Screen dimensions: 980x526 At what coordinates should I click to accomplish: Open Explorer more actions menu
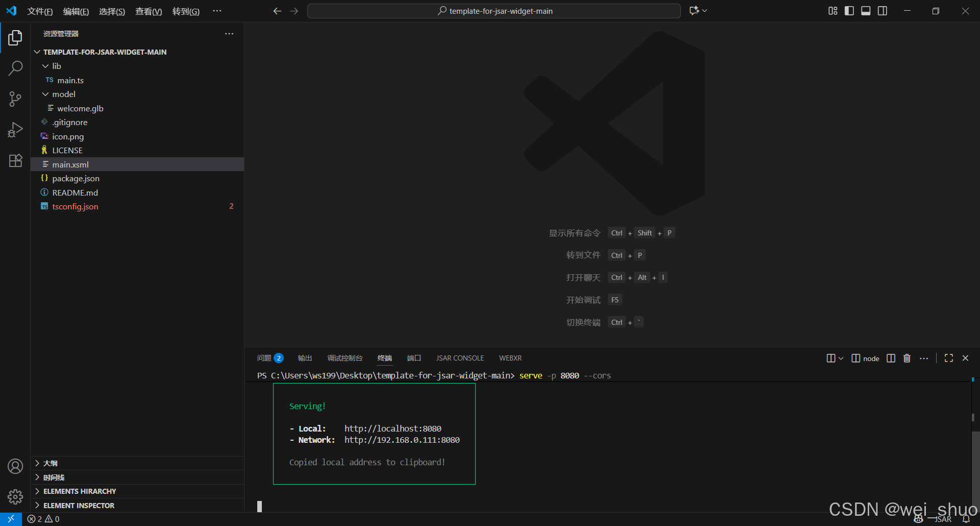click(x=229, y=34)
